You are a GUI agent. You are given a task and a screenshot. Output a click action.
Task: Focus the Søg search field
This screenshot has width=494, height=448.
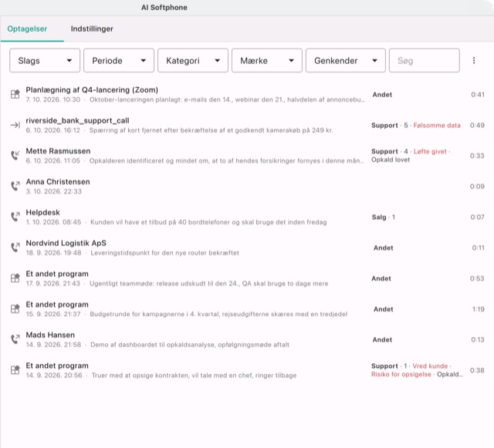point(424,60)
